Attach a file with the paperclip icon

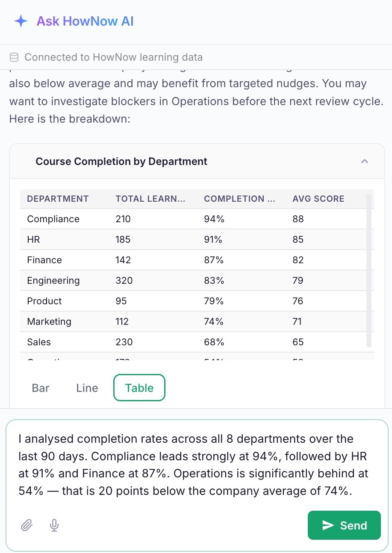pyautogui.click(x=27, y=525)
